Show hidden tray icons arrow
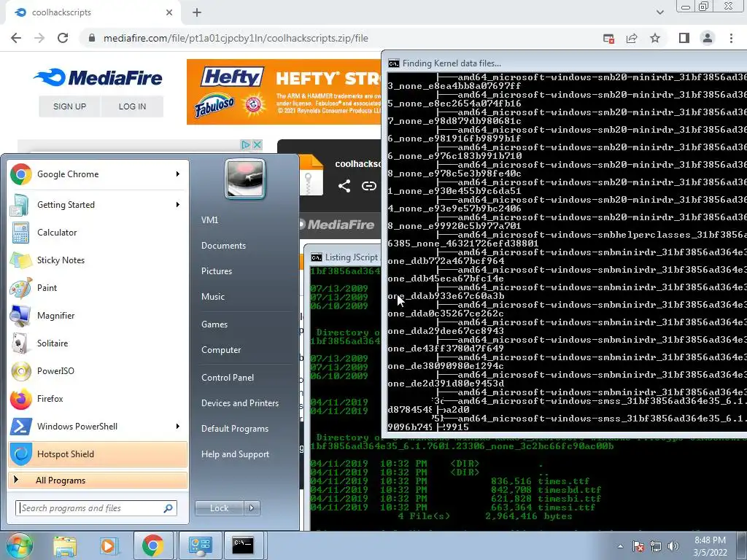The width and height of the screenshot is (747, 560). tap(620, 546)
